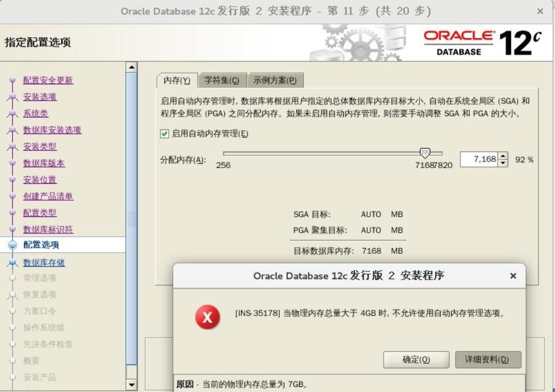Click the 安装产品 disabled step
Image resolution: width=555 pixels, height=392 pixels.
[40, 377]
